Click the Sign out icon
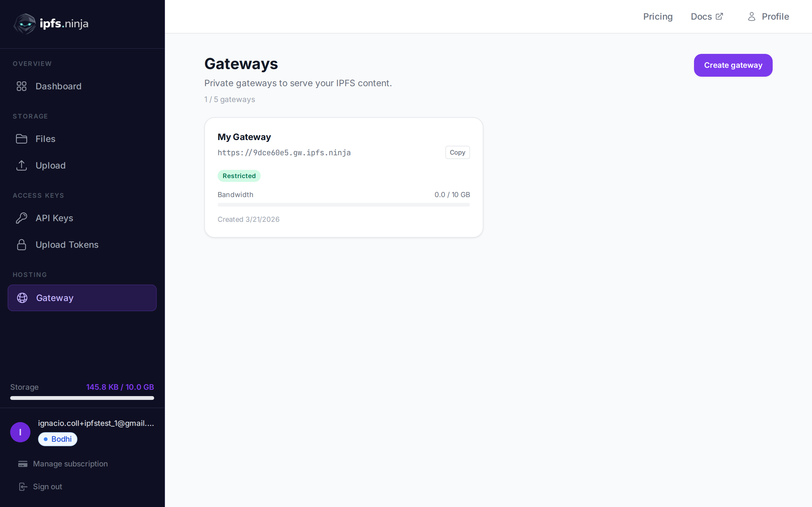The width and height of the screenshot is (812, 507). [x=23, y=486]
